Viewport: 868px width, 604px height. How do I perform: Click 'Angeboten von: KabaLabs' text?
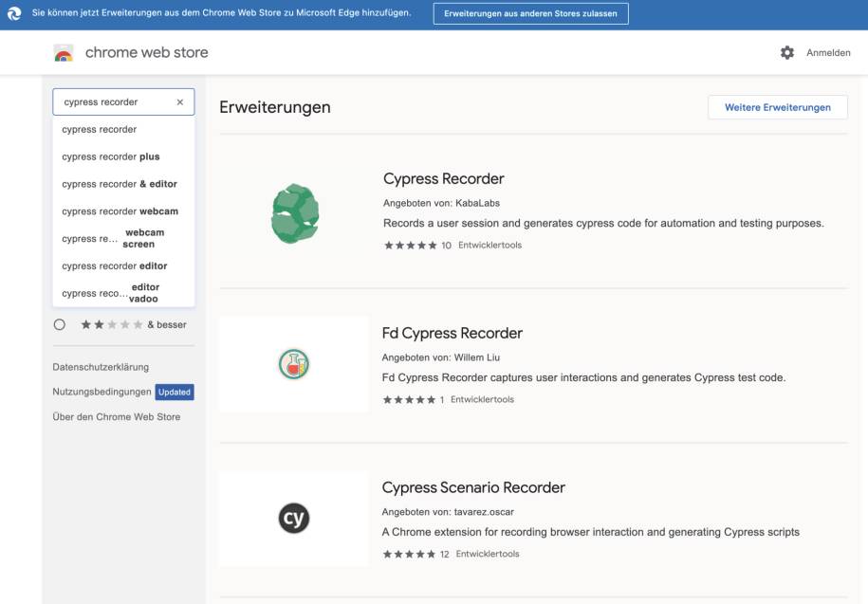click(x=441, y=204)
